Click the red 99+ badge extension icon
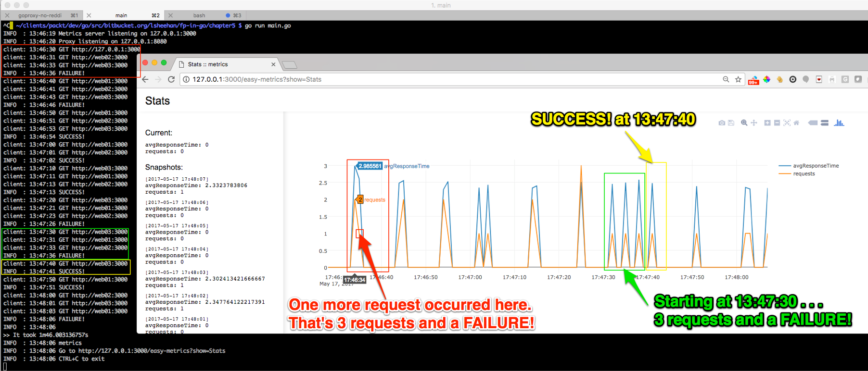 753,80
